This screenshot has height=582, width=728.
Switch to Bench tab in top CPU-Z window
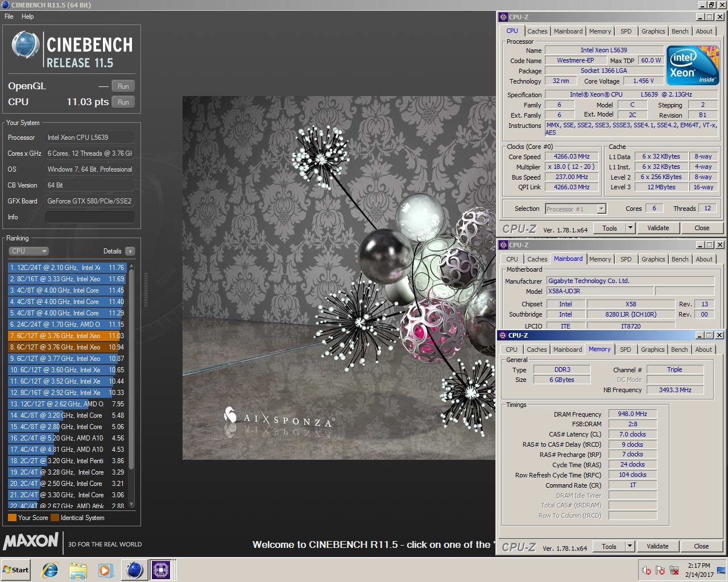click(680, 31)
